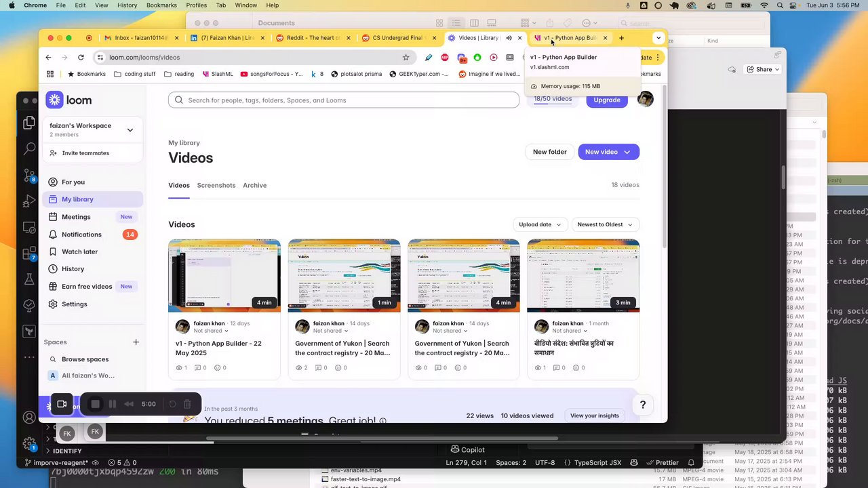Click the purple Upgrade button
Screen dimensions: 868x488
[607, 100]
